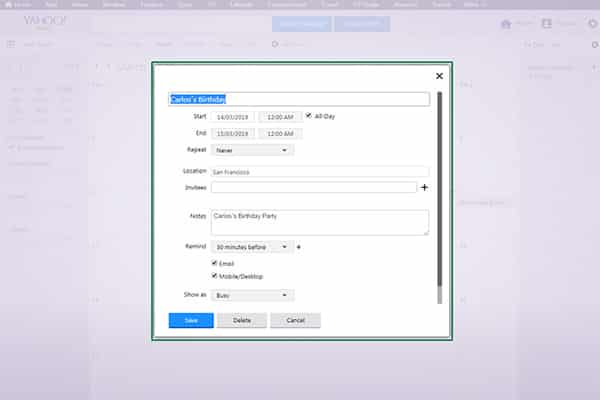This screenshot has width=600, height=400.
Task: Click the second blue search button in the header
Action: pos(362,24)
